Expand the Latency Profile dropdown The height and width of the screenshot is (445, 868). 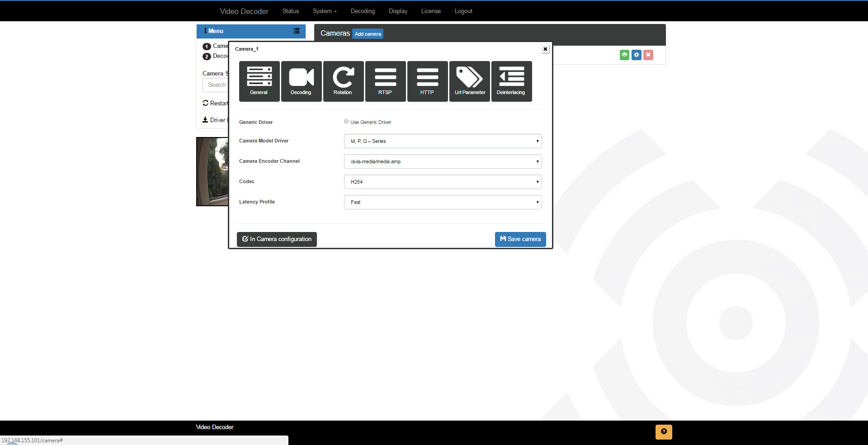click(x=443, y=202)
